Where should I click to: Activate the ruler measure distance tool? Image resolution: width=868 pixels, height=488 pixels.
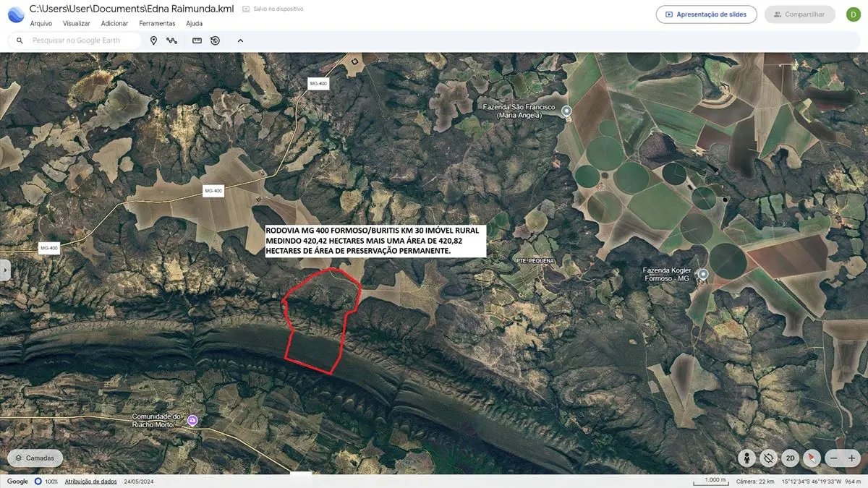coord(197,40)
